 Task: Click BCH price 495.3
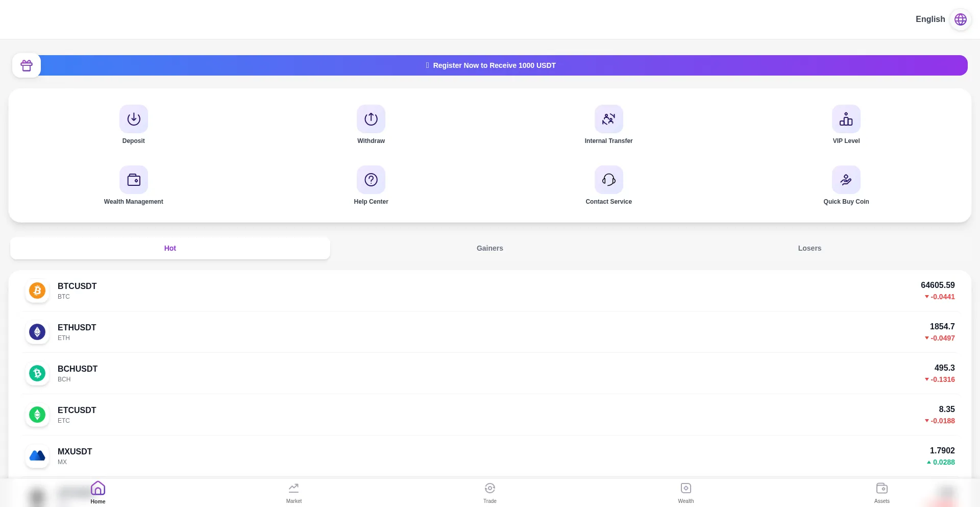point(945,368)
